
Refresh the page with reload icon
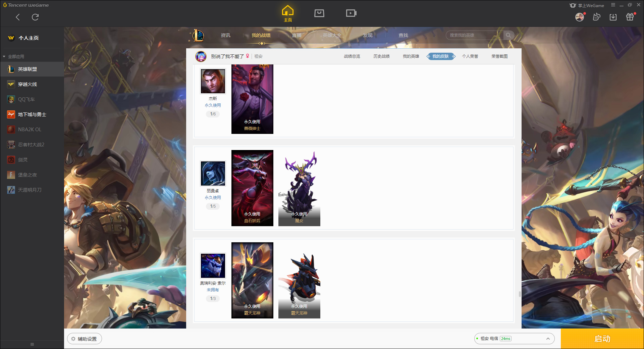(x=35, y=17)
